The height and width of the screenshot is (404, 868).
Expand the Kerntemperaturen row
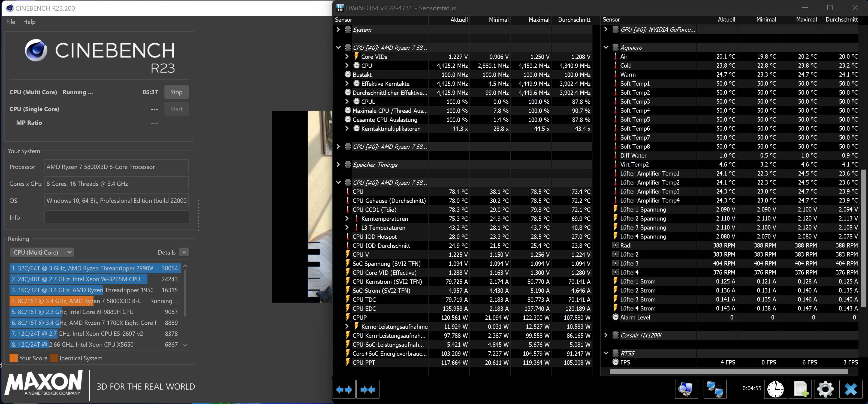tap(347, 218)
